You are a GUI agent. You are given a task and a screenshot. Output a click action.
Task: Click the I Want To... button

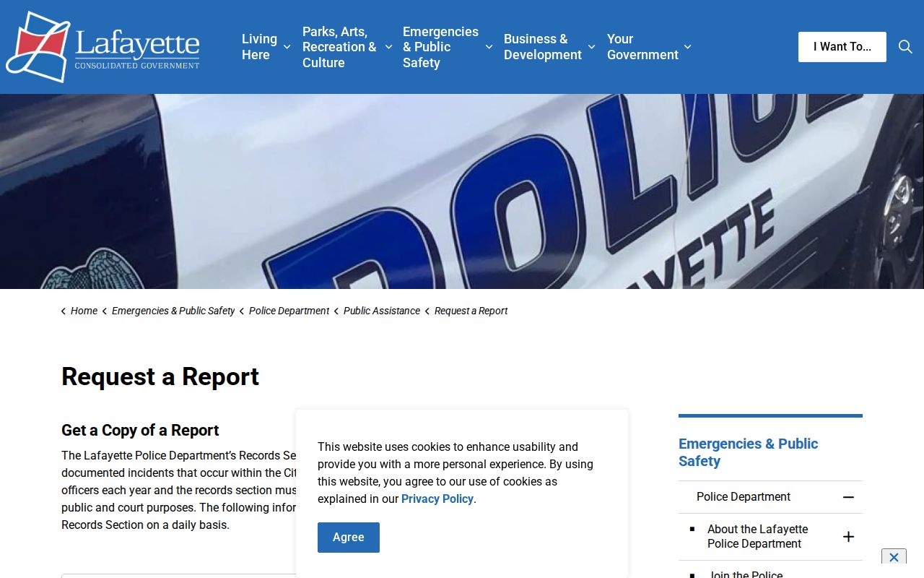(842, 47)
